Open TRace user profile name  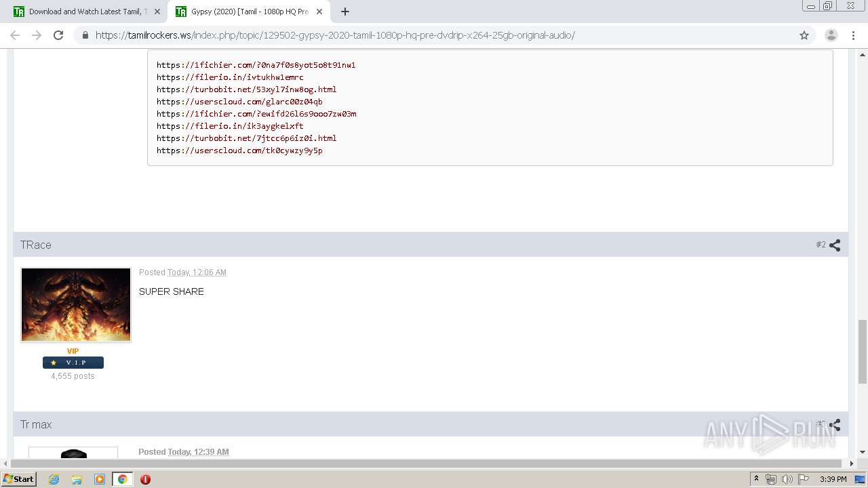[36, 245]
